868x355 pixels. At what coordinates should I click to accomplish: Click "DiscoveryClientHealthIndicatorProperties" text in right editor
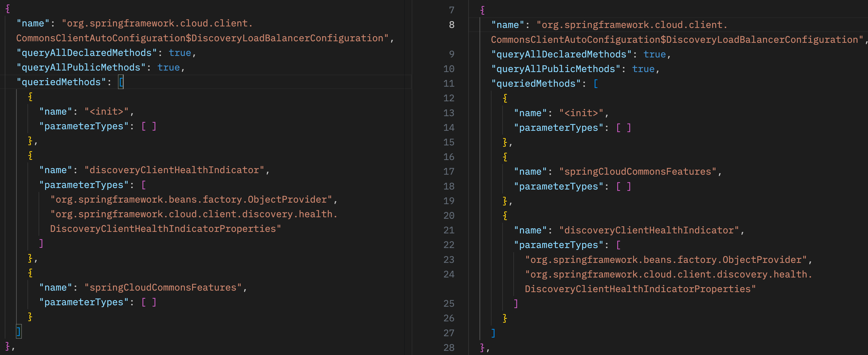coord(640,289)
